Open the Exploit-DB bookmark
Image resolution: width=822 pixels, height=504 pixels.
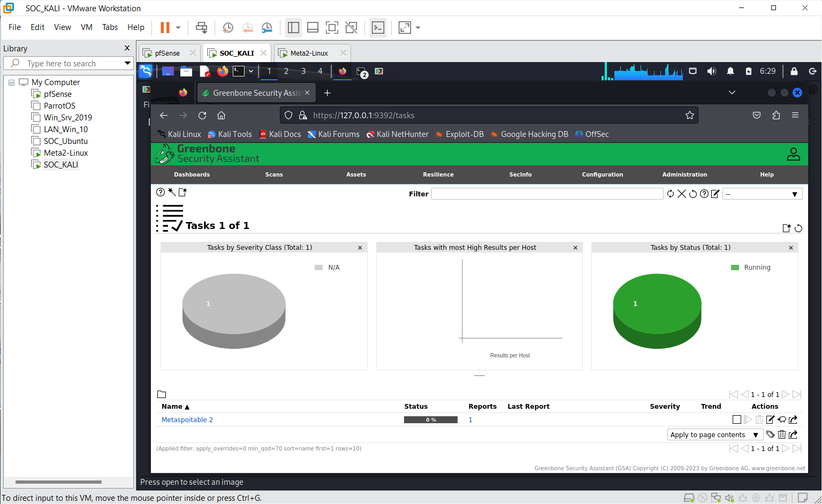(x=459, y=134)
